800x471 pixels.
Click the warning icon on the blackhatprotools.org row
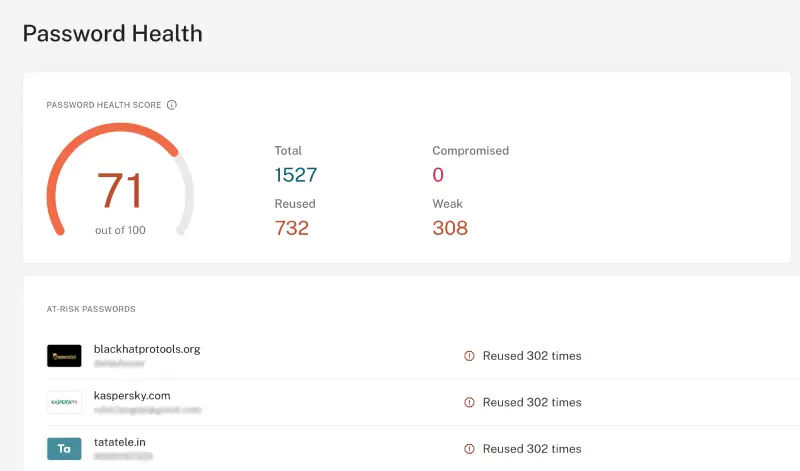[469, 356]
